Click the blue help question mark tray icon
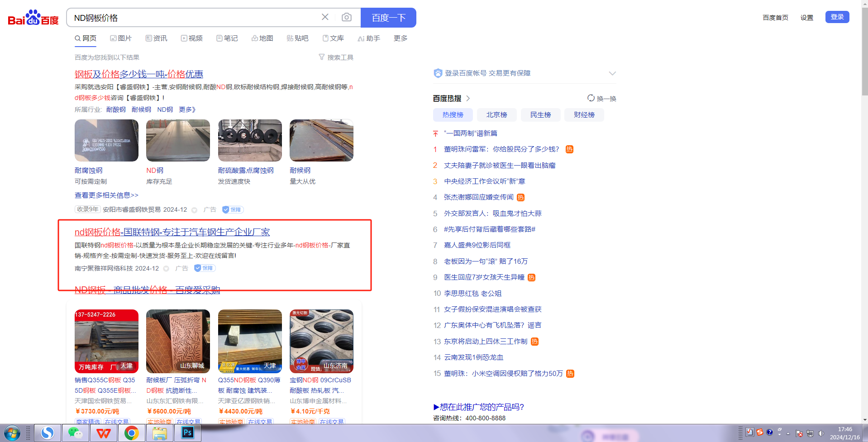The image size is (868, 442). [769, 432]
